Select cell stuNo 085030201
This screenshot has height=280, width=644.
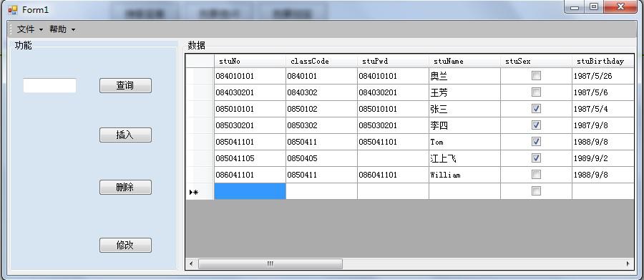[250, 125]
